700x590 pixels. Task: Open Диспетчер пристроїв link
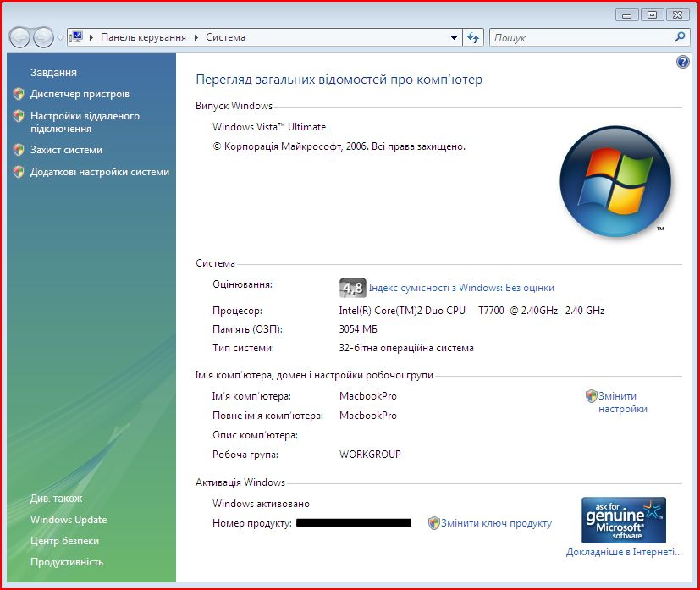[80, 94]
